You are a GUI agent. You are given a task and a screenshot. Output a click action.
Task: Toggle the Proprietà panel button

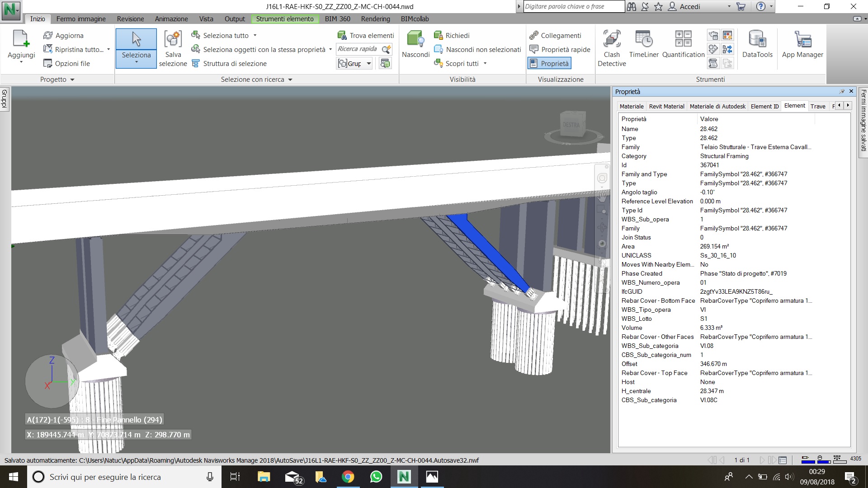(549, 63)
